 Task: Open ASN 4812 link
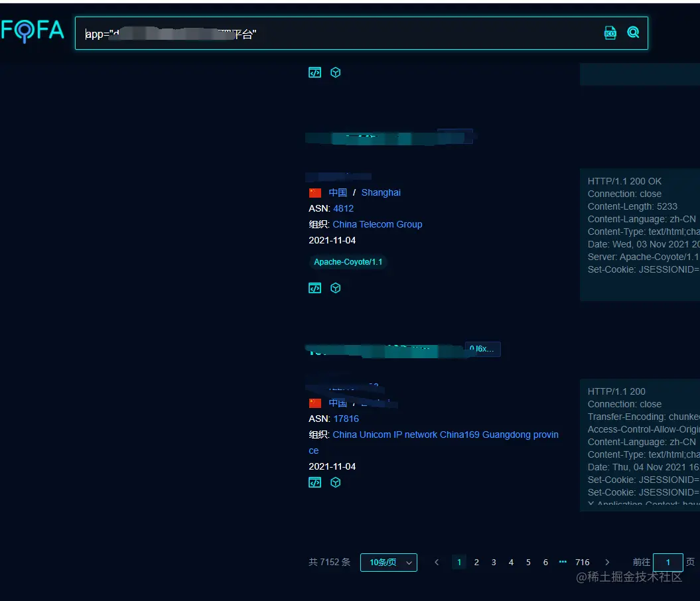pyautogui.click(x=343, y=208)
